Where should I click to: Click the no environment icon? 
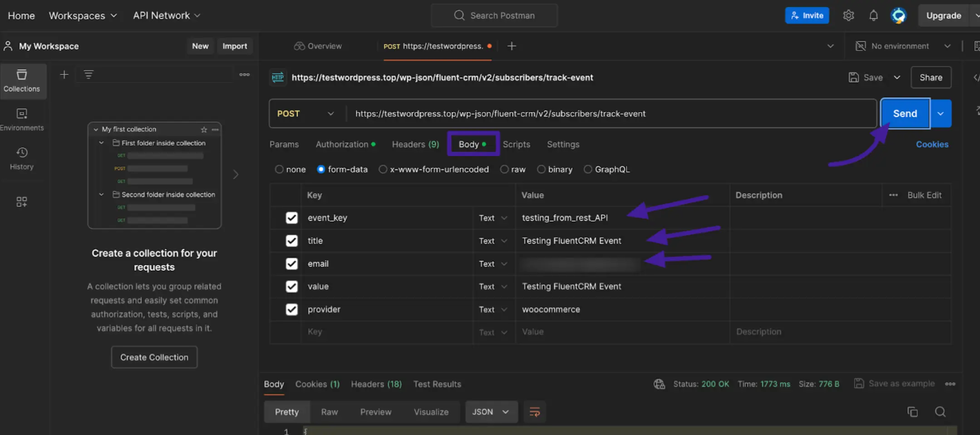coord(861,46)
